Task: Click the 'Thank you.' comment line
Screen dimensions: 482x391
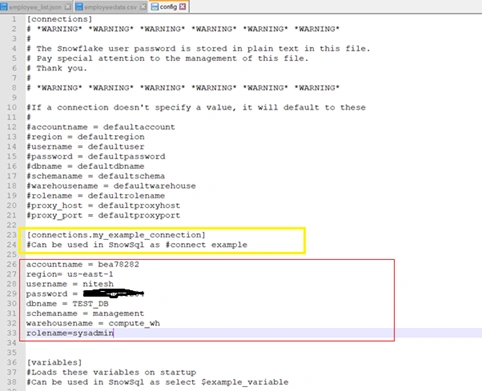Action: [57, 68]
